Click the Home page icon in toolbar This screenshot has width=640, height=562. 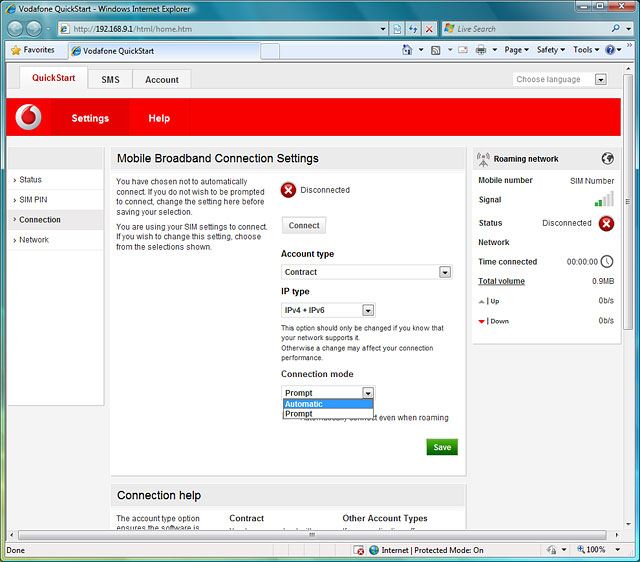click(407, 50)
